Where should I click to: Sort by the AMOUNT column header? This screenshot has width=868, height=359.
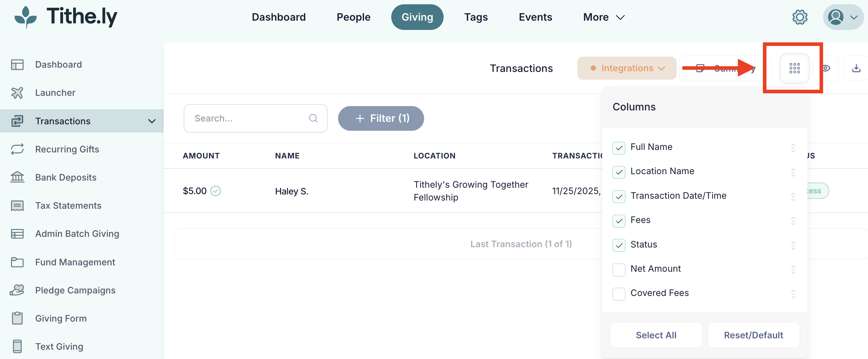201,156
